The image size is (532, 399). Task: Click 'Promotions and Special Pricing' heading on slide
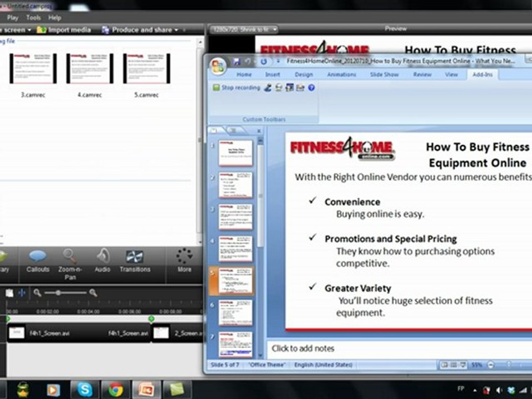(x=391, y=239)
